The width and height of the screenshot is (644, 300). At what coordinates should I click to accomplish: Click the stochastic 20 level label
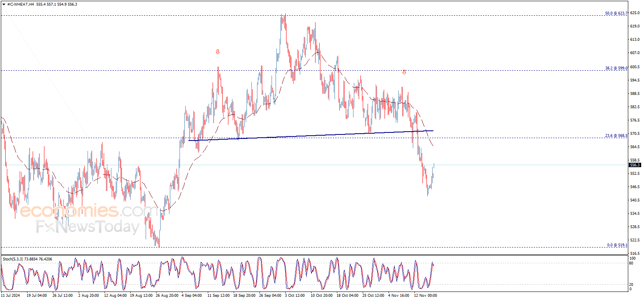(631, 285)
